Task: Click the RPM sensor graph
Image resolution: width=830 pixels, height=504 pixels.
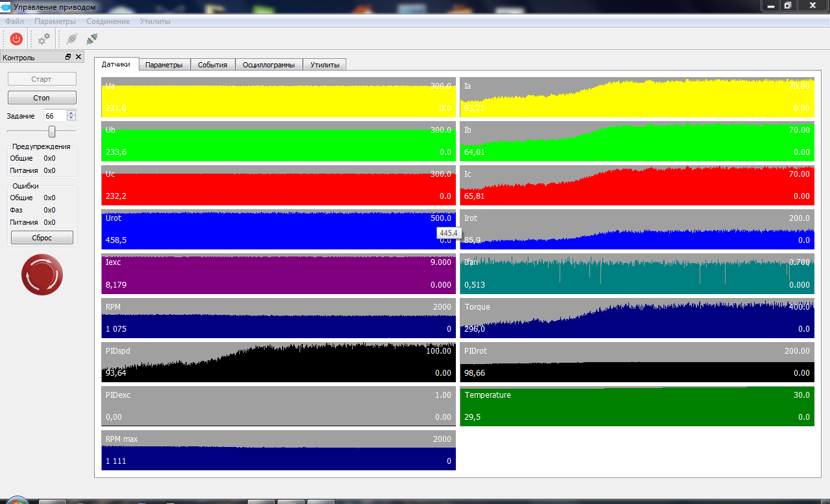Action: tap(278, 317)
